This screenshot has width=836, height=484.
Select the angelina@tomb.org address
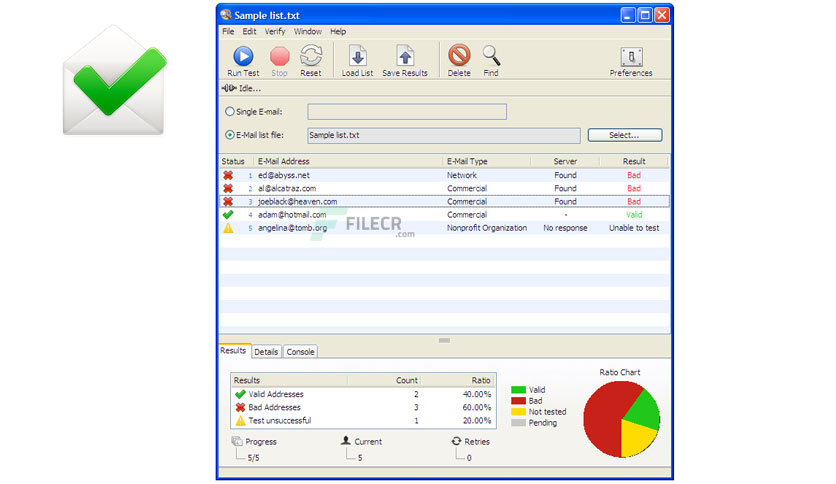click(x=293, y=228)
